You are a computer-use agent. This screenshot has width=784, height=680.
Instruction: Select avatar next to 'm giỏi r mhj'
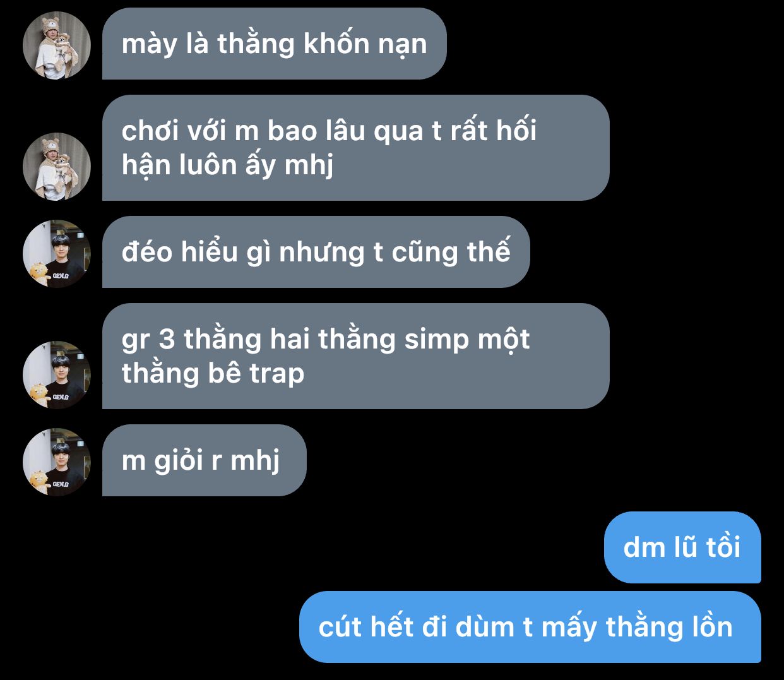57,462
